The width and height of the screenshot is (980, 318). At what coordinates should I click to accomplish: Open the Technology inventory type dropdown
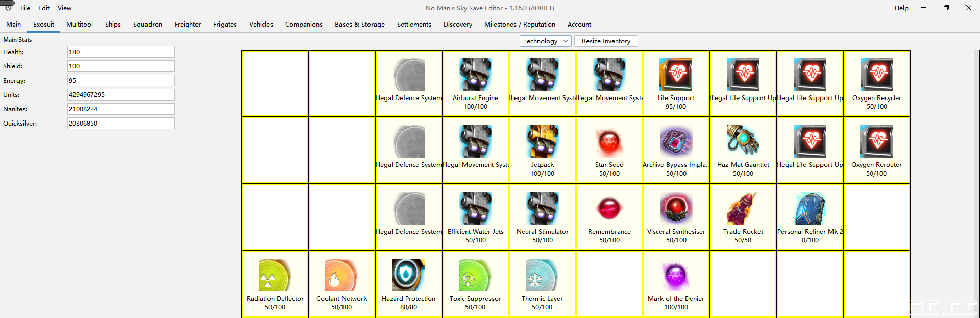(545, 41)
